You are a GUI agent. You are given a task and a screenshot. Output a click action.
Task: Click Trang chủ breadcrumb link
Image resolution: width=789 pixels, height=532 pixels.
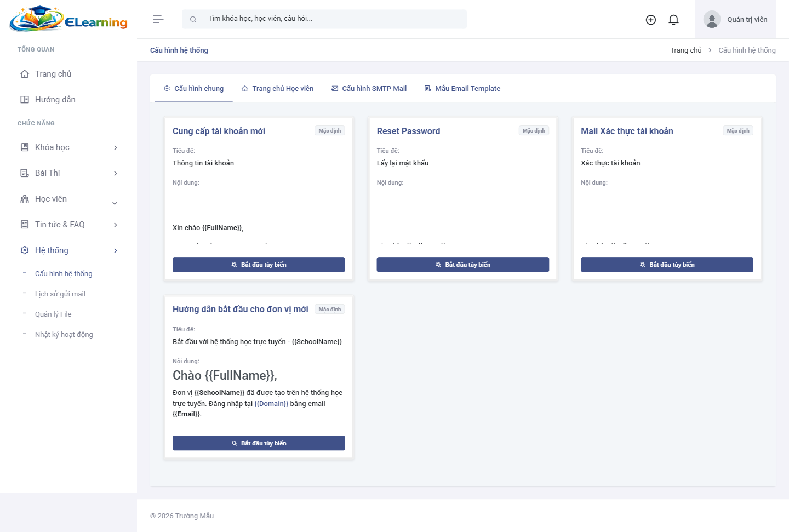click(x=685, y=50)
